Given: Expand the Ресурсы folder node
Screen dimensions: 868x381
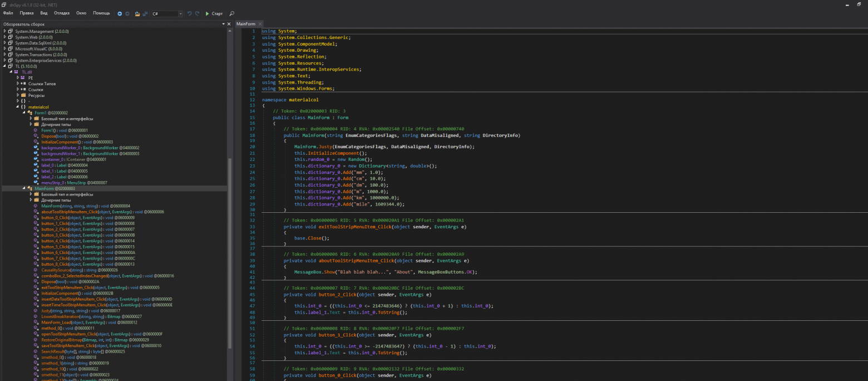Looking at the screenshot, I should click(x=18, y=95).
